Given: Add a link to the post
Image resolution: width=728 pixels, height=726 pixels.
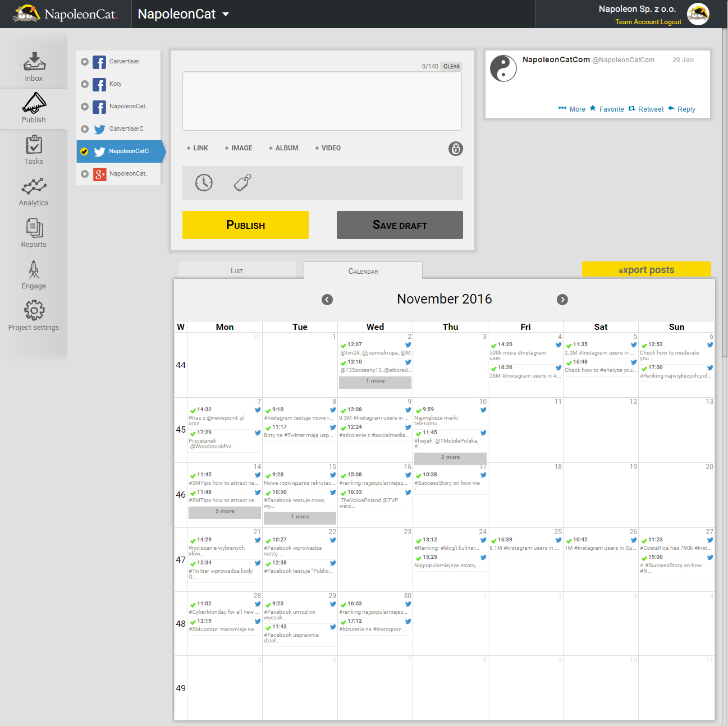Looking at the screenshot, I should [198, 148].
